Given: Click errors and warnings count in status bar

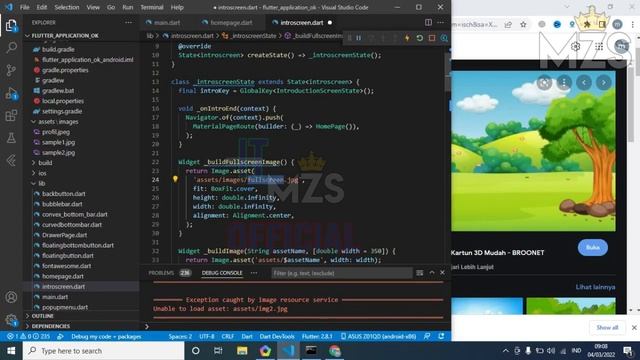Looking at the screenshot, I should click(29, 336).
